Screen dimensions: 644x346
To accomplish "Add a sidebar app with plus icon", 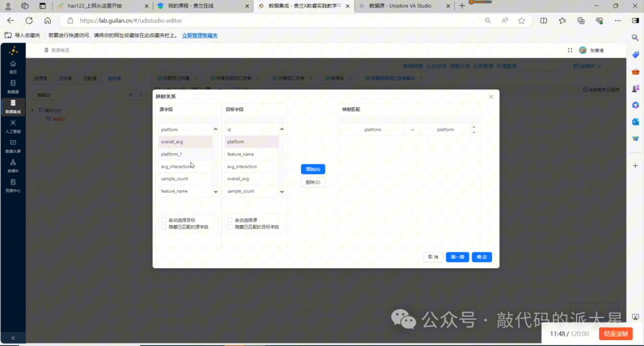I will [x=636, y=166].
